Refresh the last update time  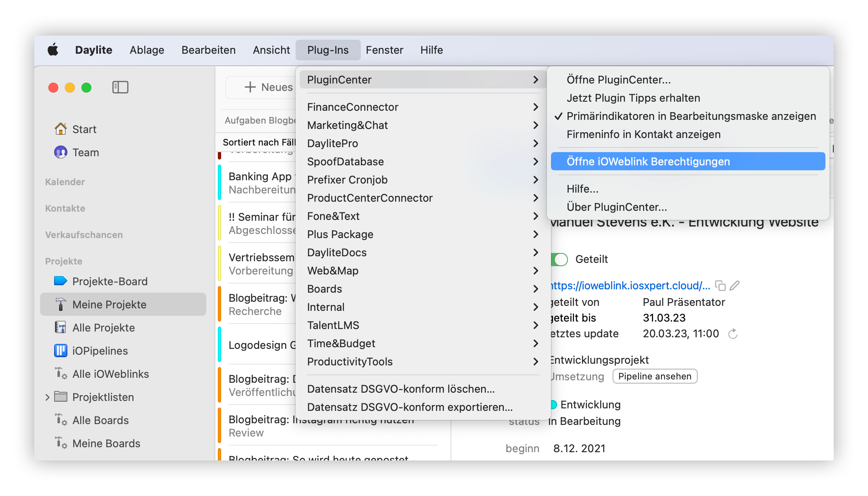tap(733, 334)
